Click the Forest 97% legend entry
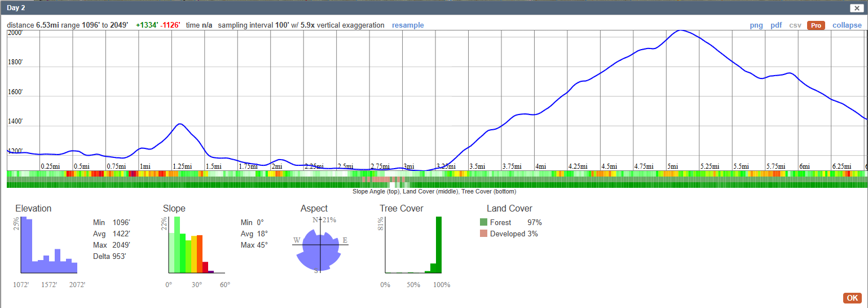868x308 pixels. coord(511,222)
